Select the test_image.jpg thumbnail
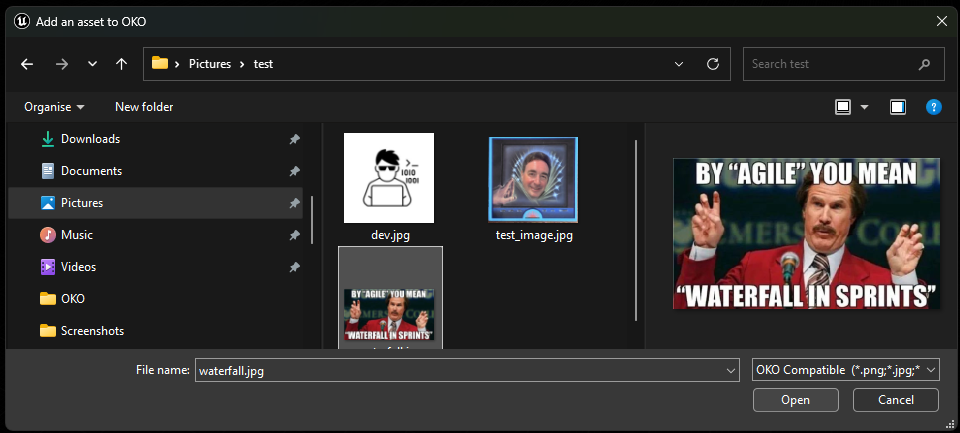The image size is (960, 433). [533, 179]
